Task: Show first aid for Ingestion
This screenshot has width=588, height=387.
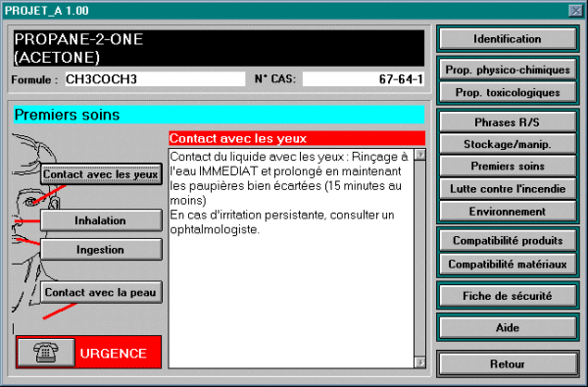Action: (101, 250)
